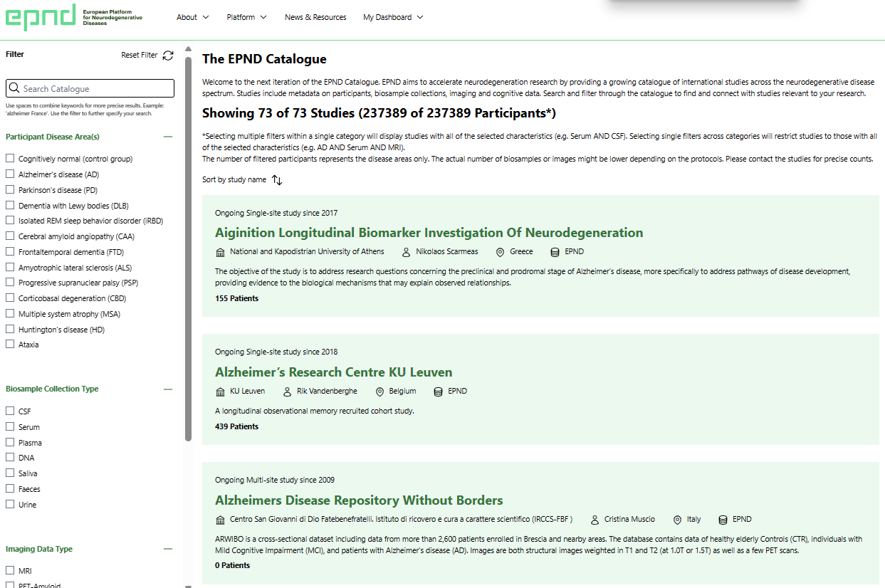Click person icon next to Cristina Muscio
Viewport: 885px width, 588px height.
point(595,520)
